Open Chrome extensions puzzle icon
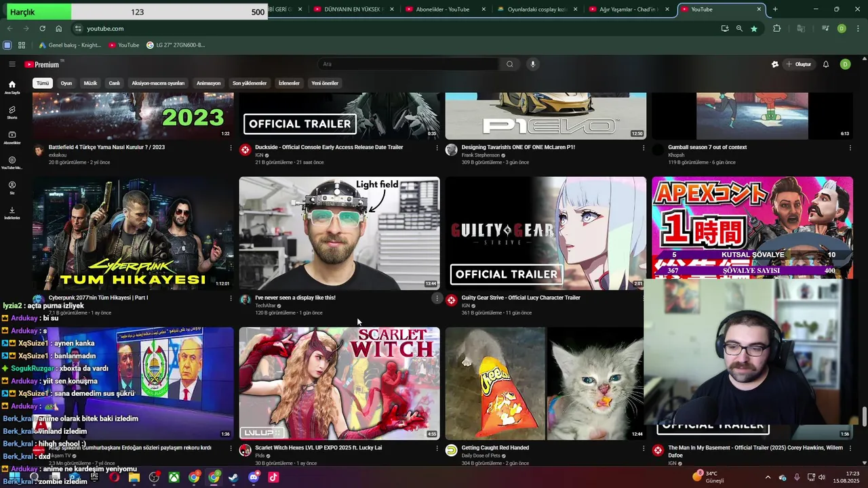Screen dimensions: 868x488 [x=777, y=28]
